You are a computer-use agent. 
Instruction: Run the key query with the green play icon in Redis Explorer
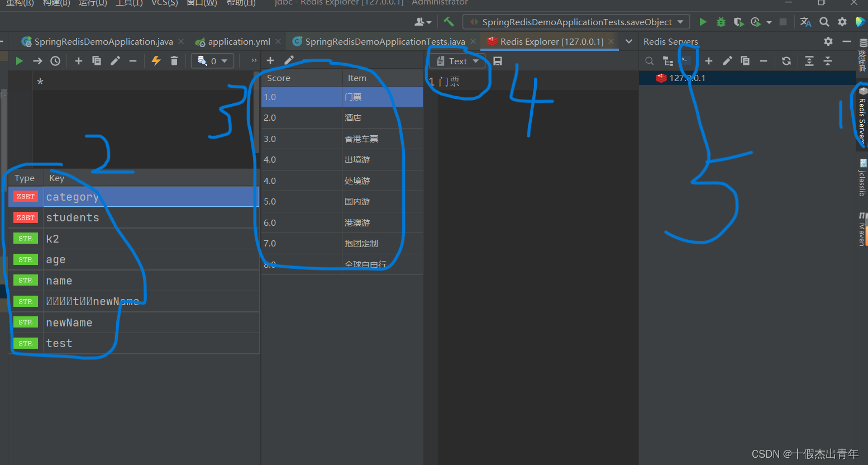(20, 61)
